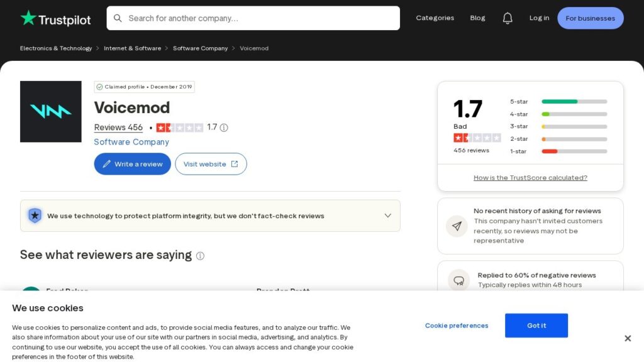Click the Voicemod logo thumbnail

(x=51, y=112)
